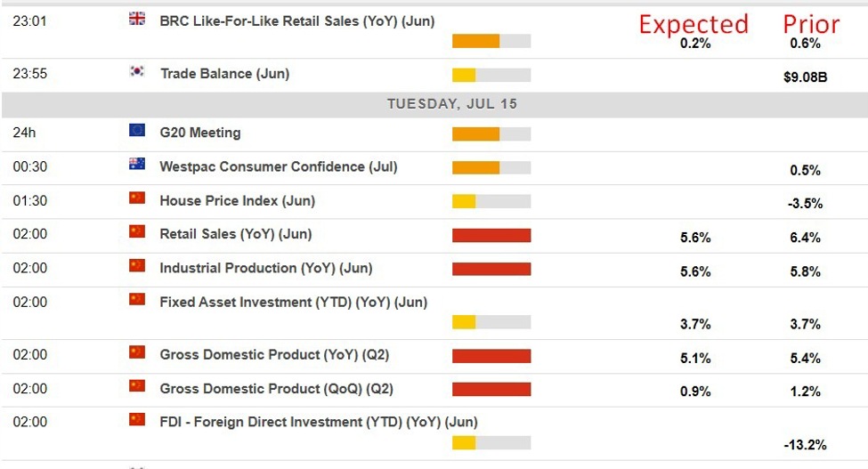Open BRC Like-For-Like Retail Sales event
This screenshot has height=469, width=868.
tap(296, 20)
